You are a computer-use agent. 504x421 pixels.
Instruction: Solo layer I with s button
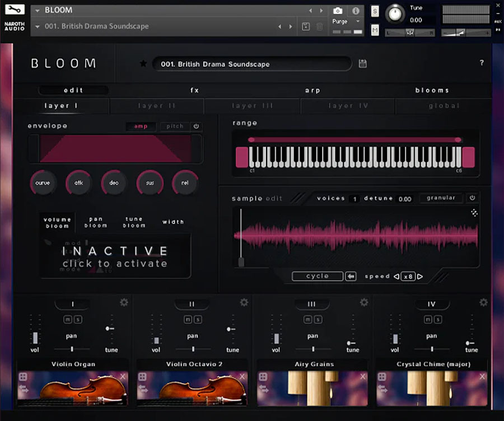[78, 320]
